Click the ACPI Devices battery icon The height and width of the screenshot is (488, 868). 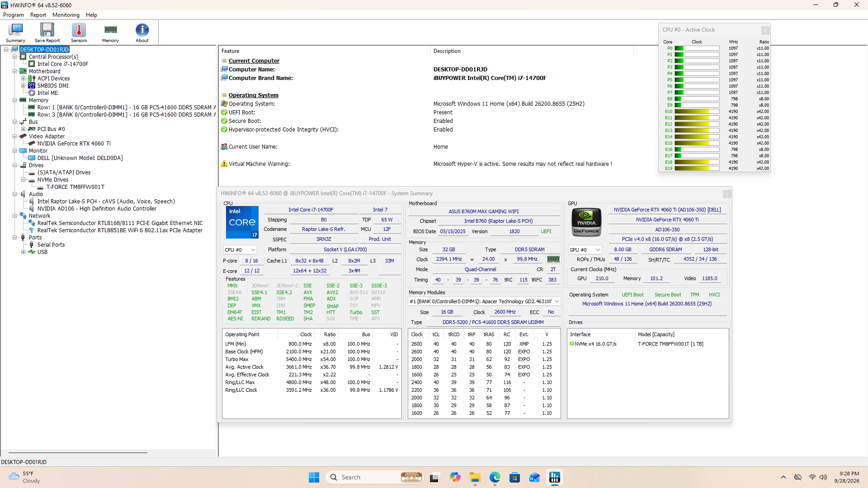click(x=33, y=78)
